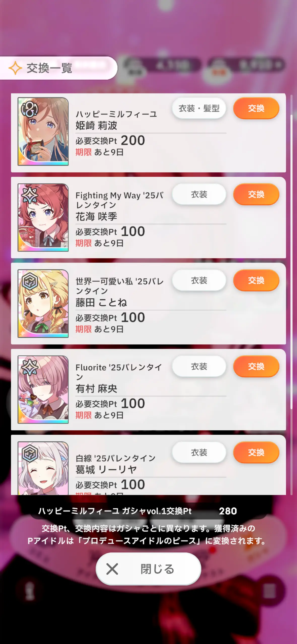Tap the type emblem on 姫崎 莉波 card
Screen dimensions: 297x644
pyautogui.click(x=29, y=109)
